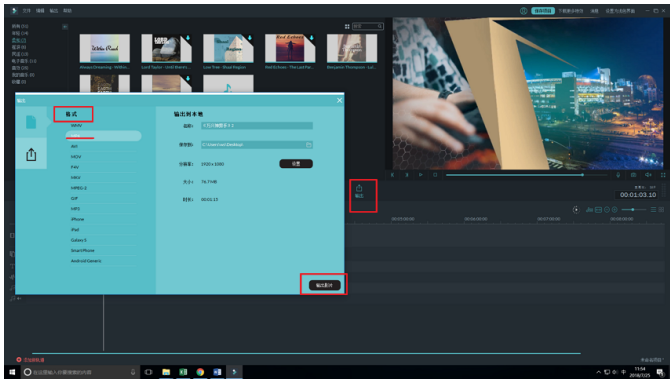Click the volume speaker icon under preview
This screenshot has height=382, width=670.
(x=648, y=175)
